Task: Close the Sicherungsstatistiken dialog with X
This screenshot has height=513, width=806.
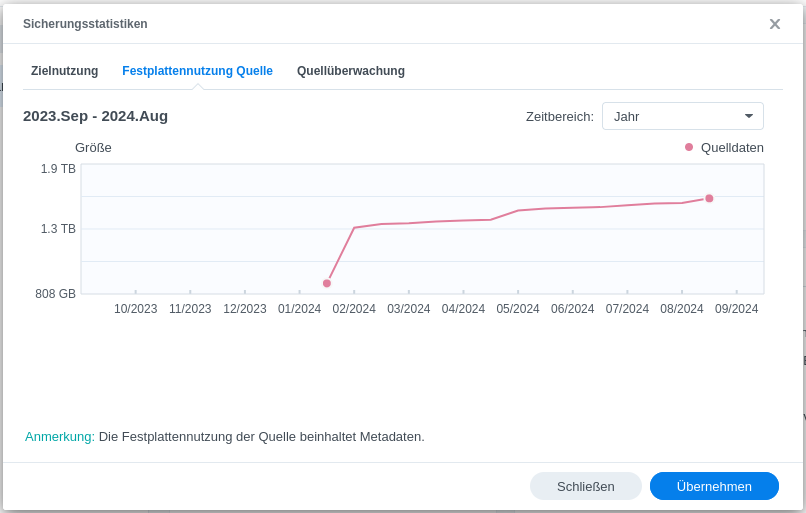Action: (775, 24)
